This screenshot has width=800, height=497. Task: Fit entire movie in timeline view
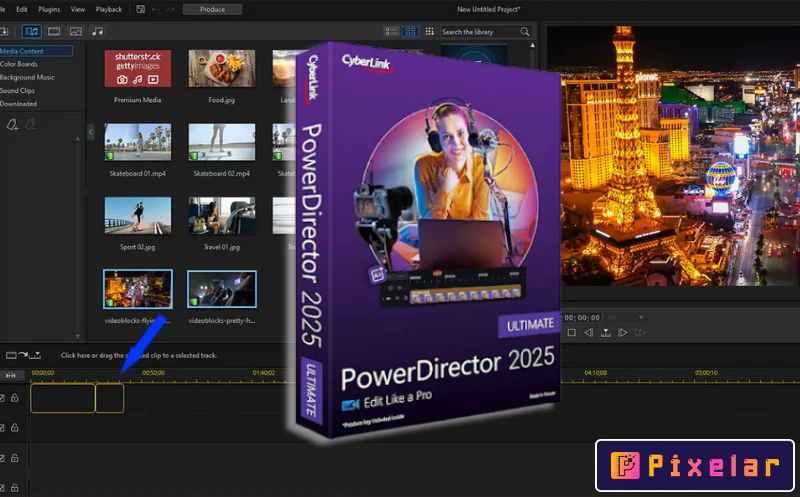coord(11,375)
